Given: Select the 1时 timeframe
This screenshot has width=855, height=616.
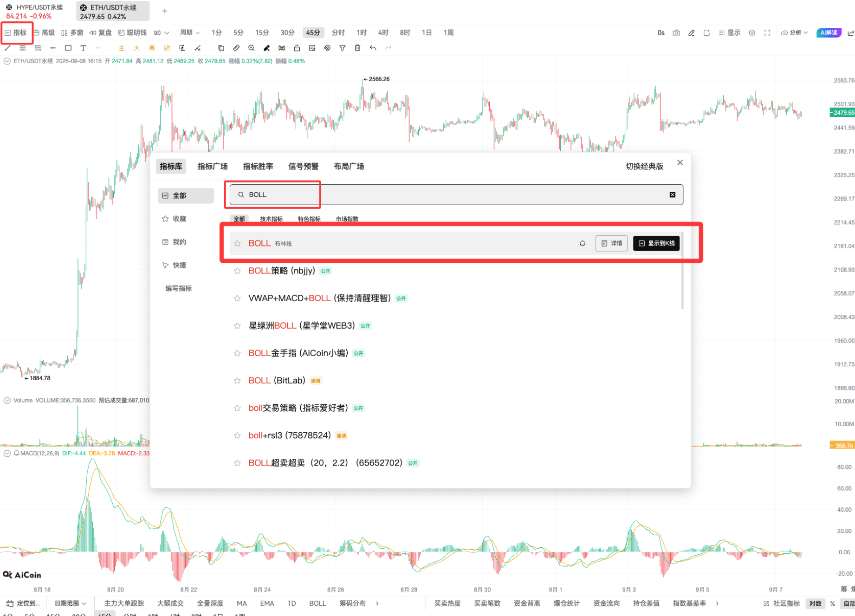Looking at the screenshot, I should click(x=361, y=32).
